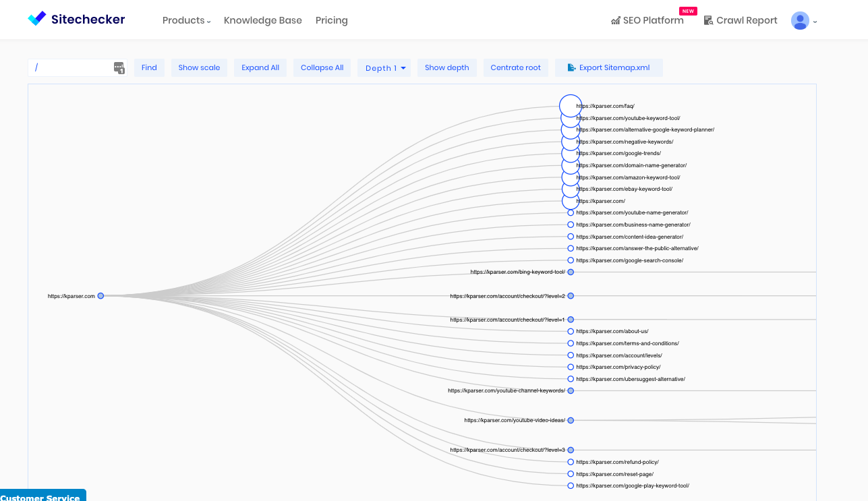Screen dimensions: 868x501
Task: Open the Crawl Report
Action: (741, 20)
